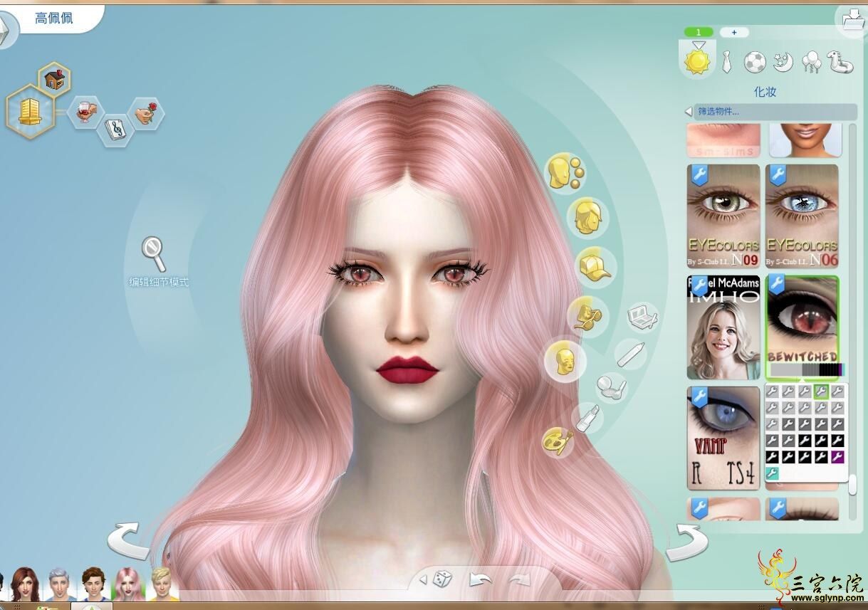Toggle 编辑细节模式 detail edit magnifier

pos(154,254)
